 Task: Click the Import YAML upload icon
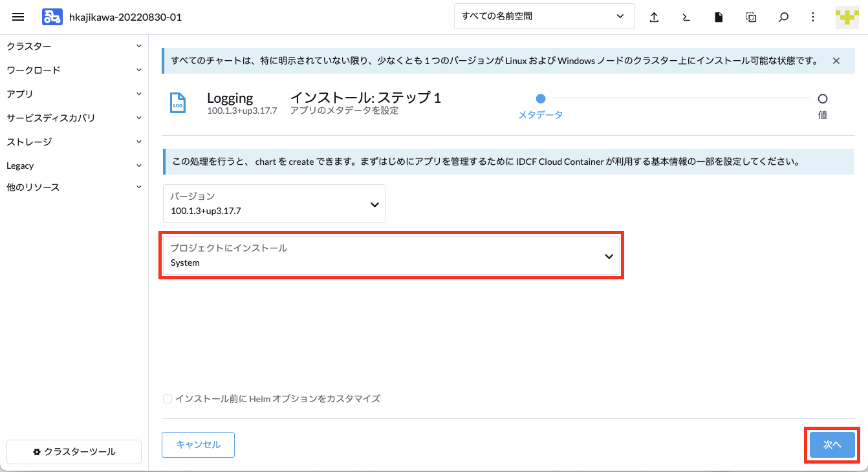[x=654, y=17]
